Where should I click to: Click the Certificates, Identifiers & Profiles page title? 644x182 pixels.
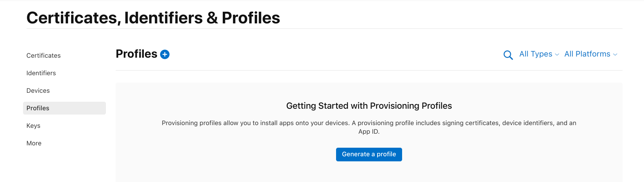153,18
